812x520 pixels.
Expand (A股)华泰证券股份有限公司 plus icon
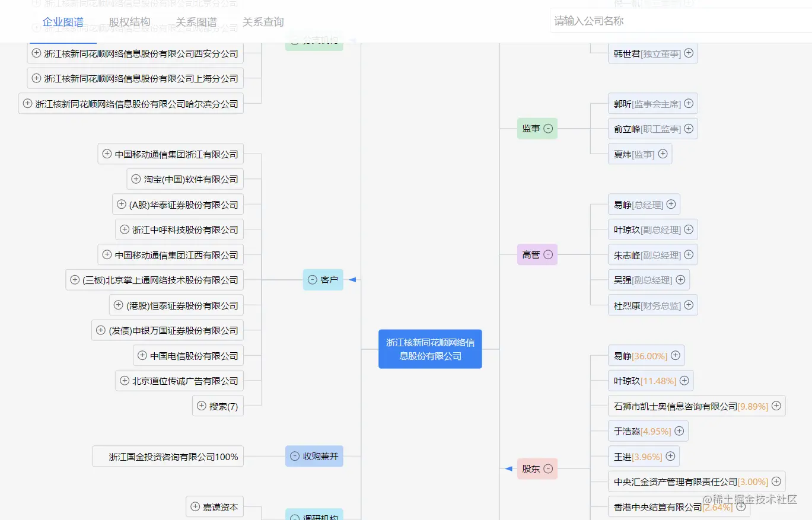click(121, 204)
